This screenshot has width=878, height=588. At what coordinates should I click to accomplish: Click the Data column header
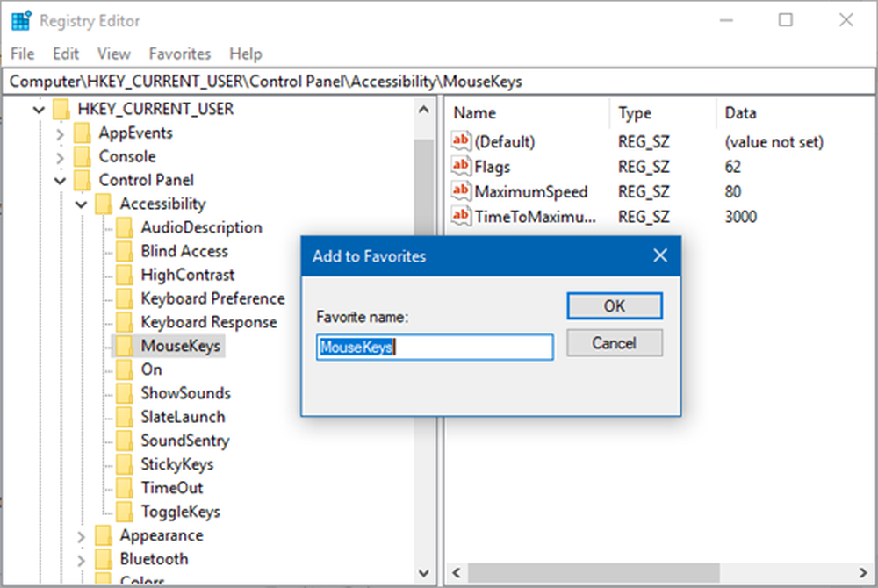(740, 113)
